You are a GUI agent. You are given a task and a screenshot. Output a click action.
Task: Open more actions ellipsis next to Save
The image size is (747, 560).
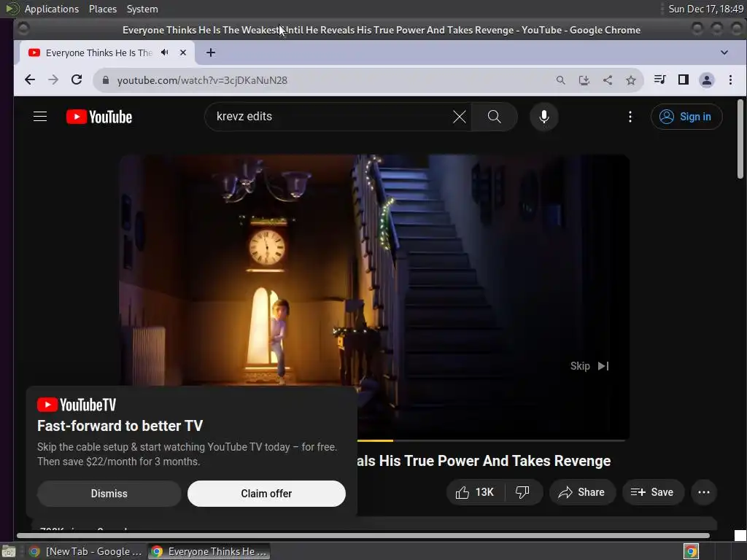tap(704, 492)
